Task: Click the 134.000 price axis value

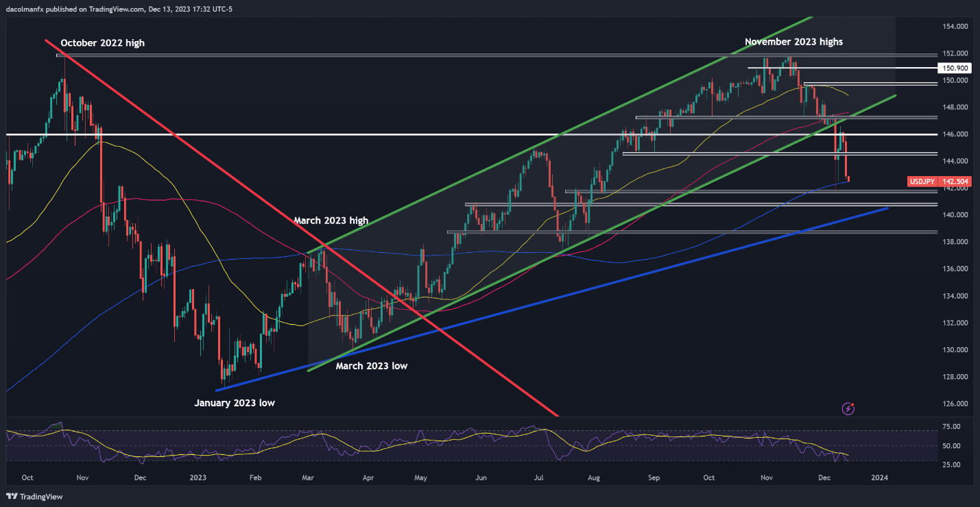Action: pos(955,296)
